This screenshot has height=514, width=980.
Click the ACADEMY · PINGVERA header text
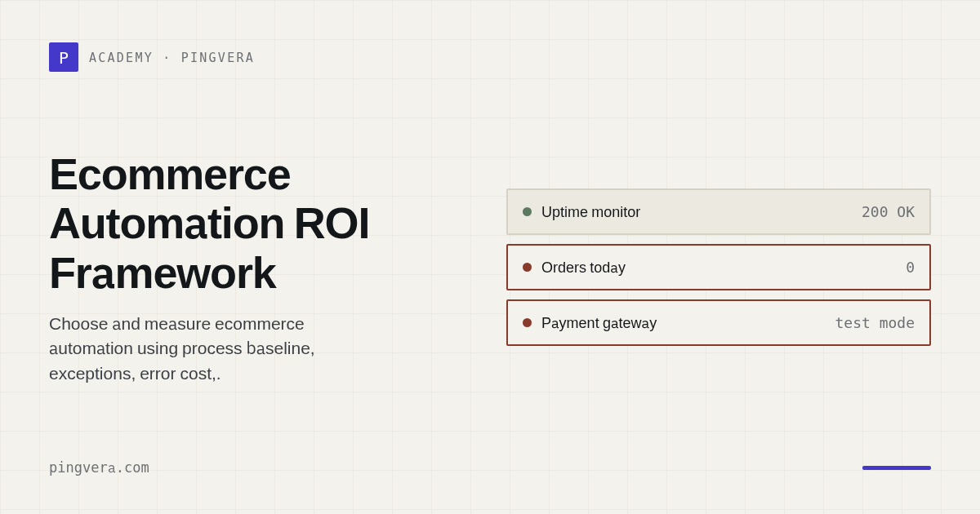click(x=171, y=58)
